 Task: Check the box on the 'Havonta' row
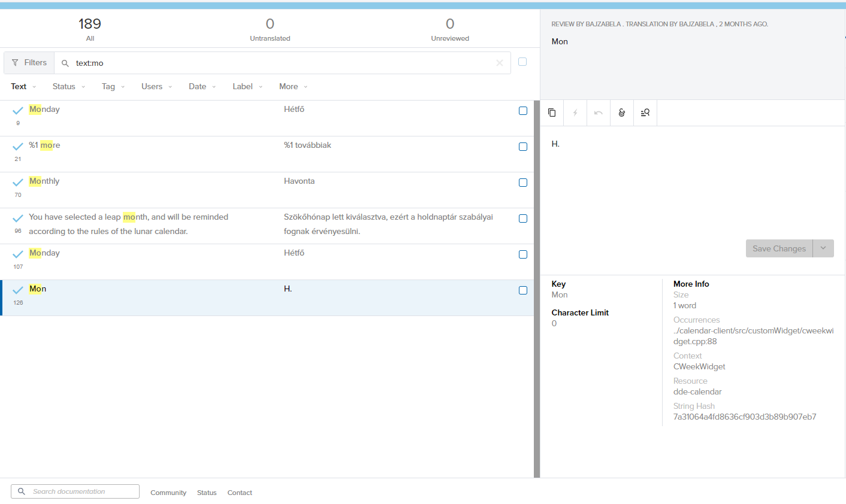click(523, 183)
